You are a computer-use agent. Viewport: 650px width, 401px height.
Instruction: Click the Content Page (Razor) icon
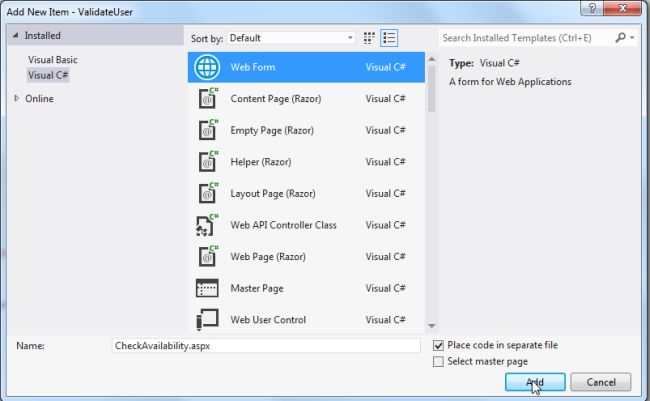click(207, 98)
